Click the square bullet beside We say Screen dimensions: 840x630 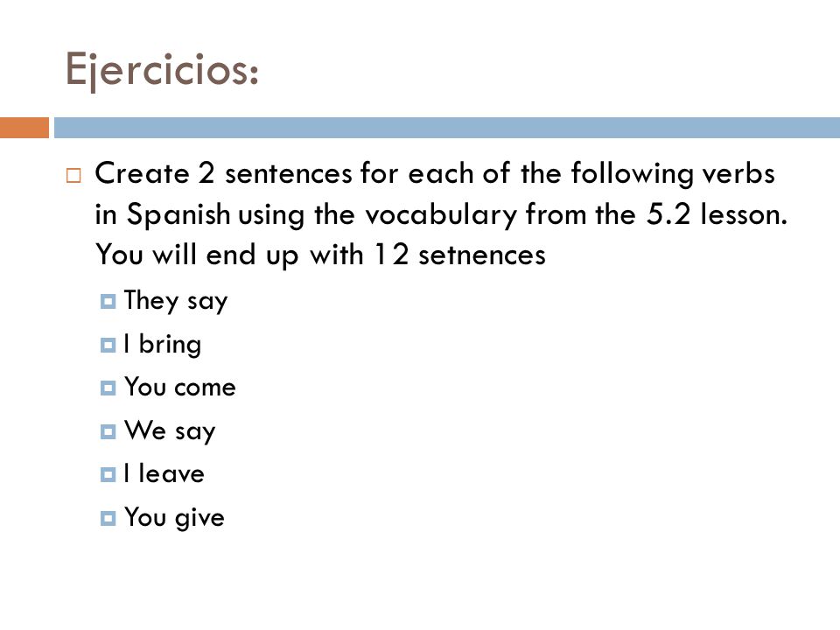pyautogui.click(x=108, y=431)
